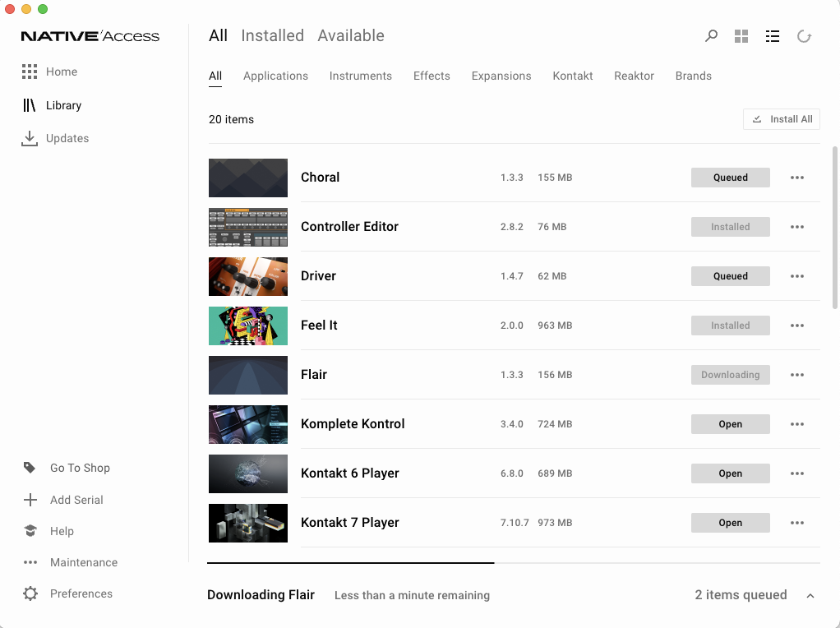Viewport: 840px width, 628px height.
Task: Filter by Expansions category
Action: (501, 76)
